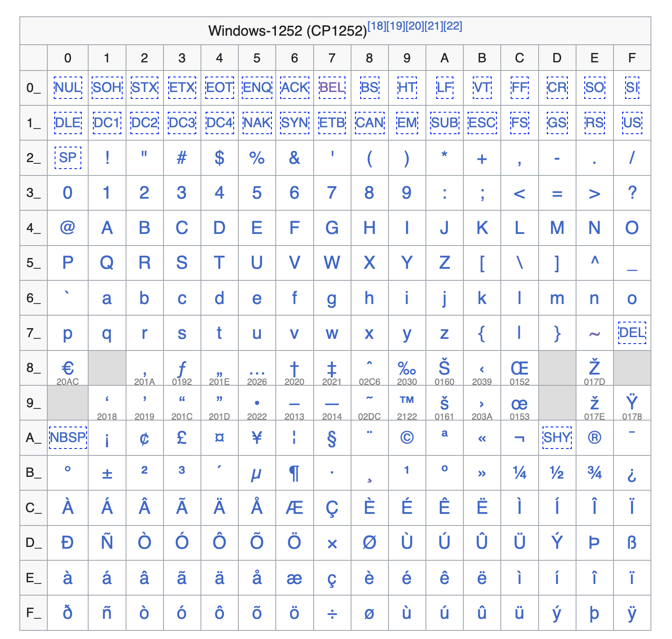
Task: Click the BEL control code cell
Action: click(x=332, y=88)
